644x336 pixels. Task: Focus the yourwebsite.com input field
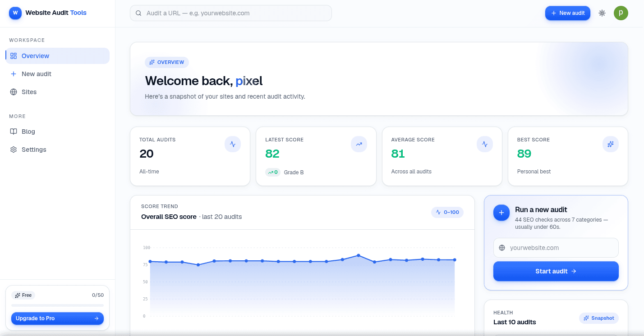pos(556,248)
